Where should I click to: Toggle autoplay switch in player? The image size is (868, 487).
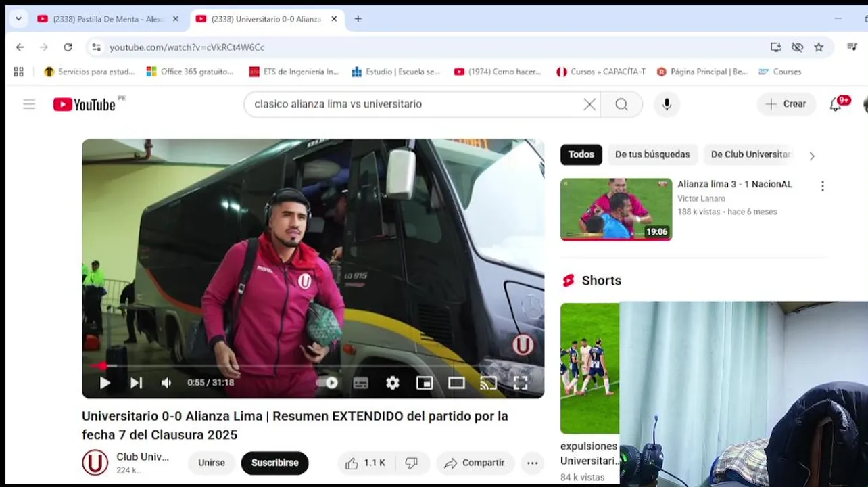coord(327,383)
